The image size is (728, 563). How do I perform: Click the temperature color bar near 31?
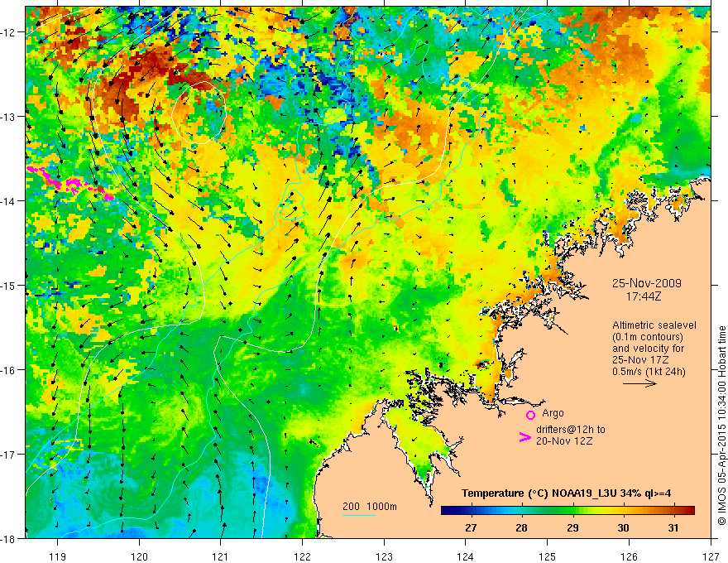click(673, 511)
